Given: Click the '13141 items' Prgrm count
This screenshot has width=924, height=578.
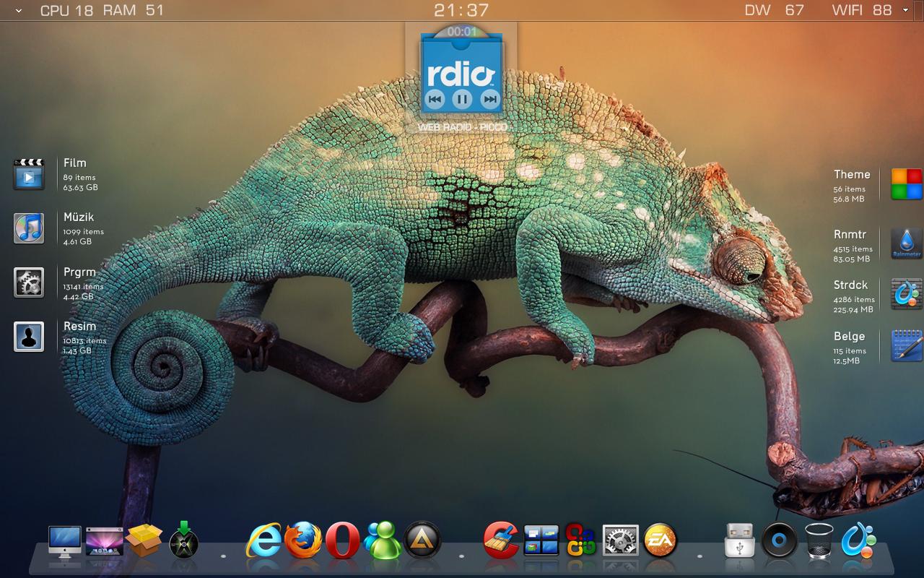Looking at the screenshot, I should coord(83,287).
